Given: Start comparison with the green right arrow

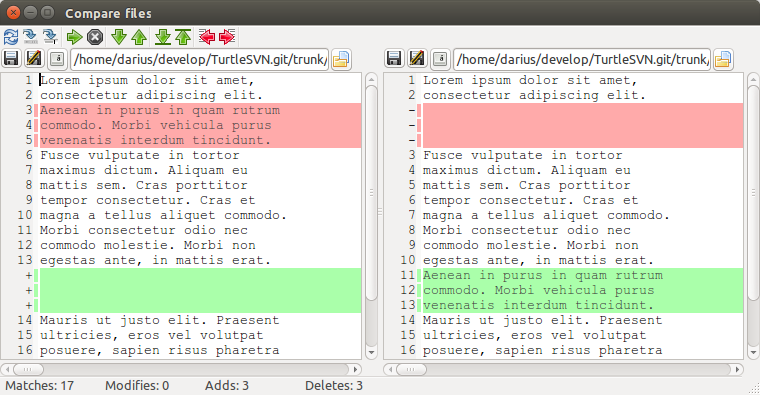Looking at the screenshot, I should [x=74, y=37].
